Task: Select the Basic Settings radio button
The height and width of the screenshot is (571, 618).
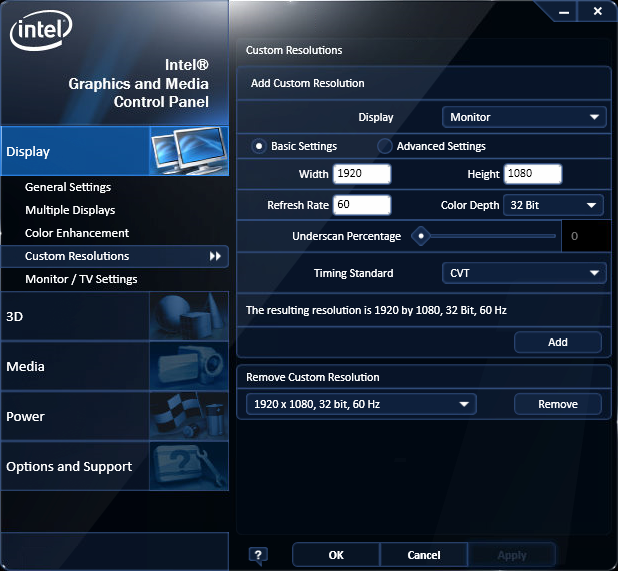Action: [x=259, y=146]
